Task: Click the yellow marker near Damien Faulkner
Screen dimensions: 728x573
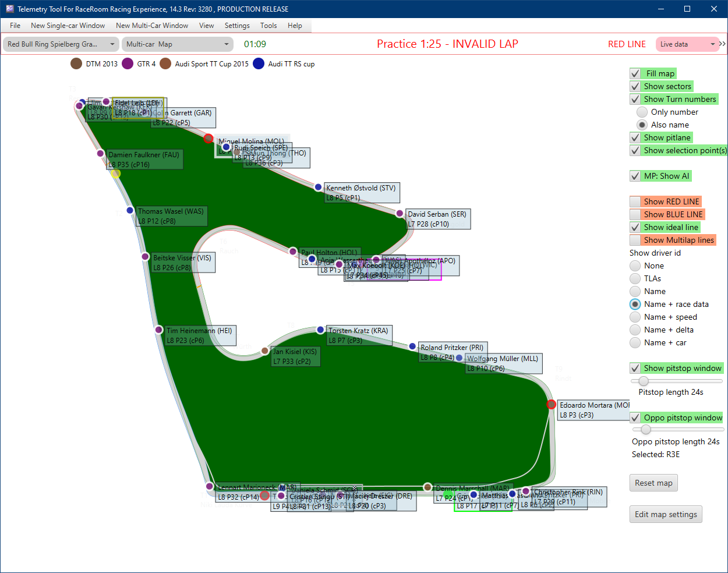Action: [x=116, y=173]
